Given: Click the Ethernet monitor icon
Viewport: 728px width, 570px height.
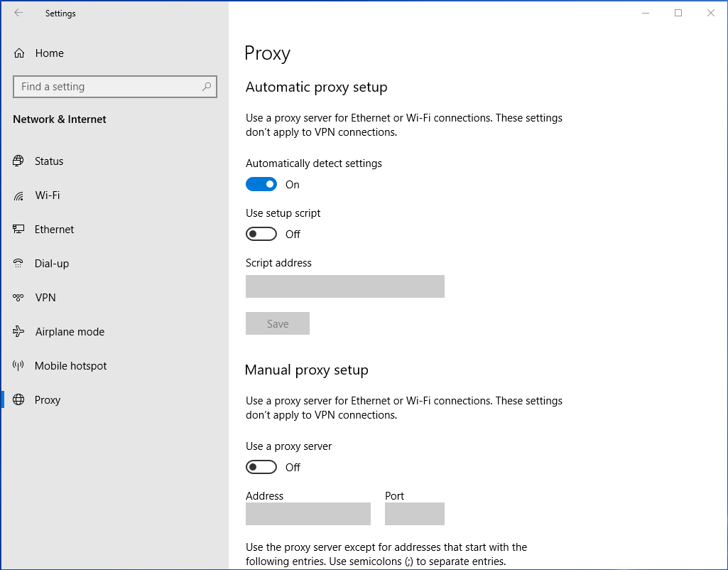Looking at the screenshot, I should tap(18, 229).
